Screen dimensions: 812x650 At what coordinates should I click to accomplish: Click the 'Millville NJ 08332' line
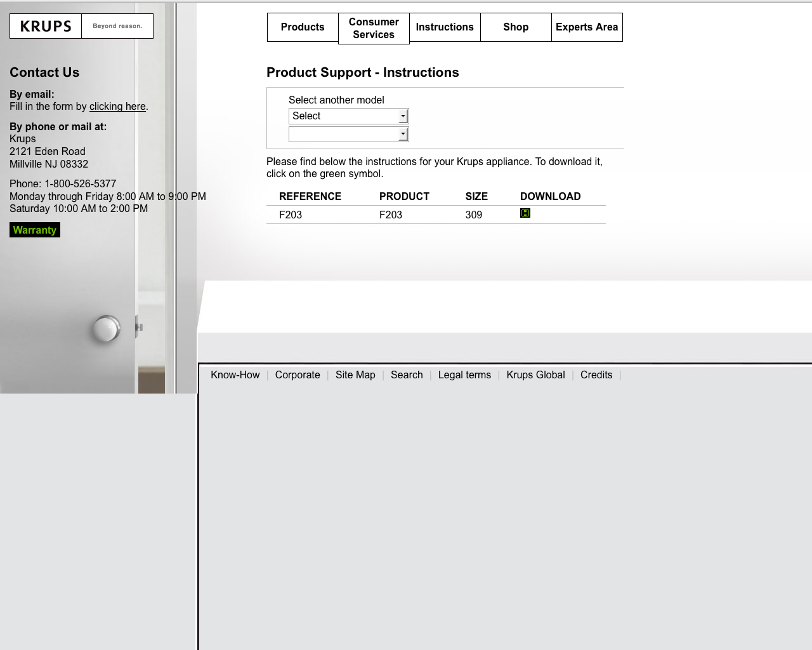49,164
